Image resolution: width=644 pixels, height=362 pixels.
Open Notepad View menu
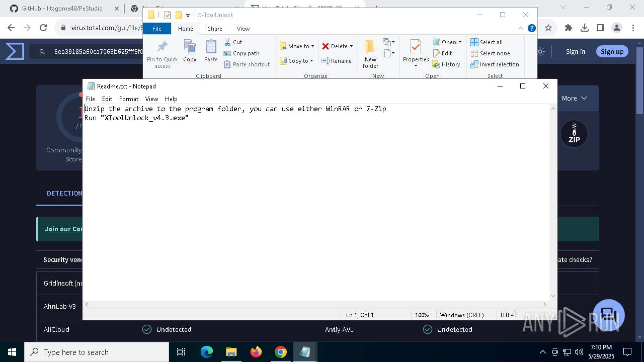pyautogui.click(x=151, y=99)
